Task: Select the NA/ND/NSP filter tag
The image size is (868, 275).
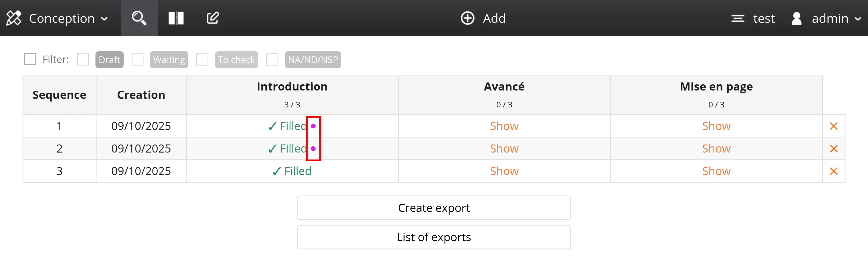Action: (x=312, y=60)
